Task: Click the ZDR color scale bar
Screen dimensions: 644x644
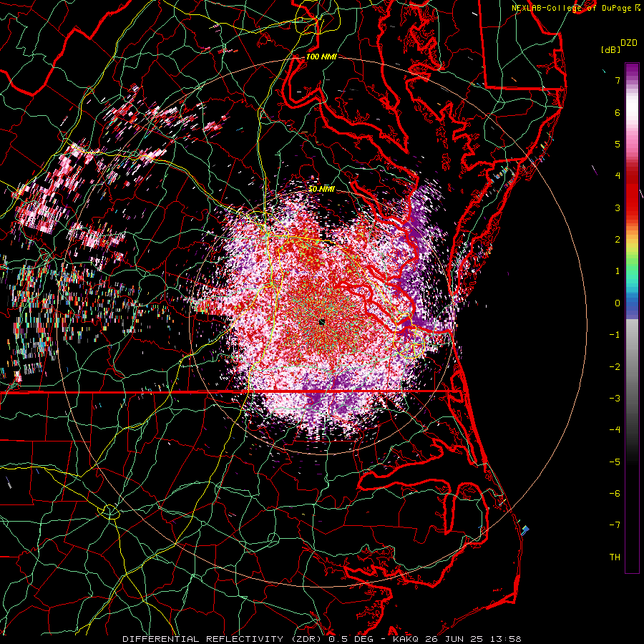Action: click(x=632, y=318)
